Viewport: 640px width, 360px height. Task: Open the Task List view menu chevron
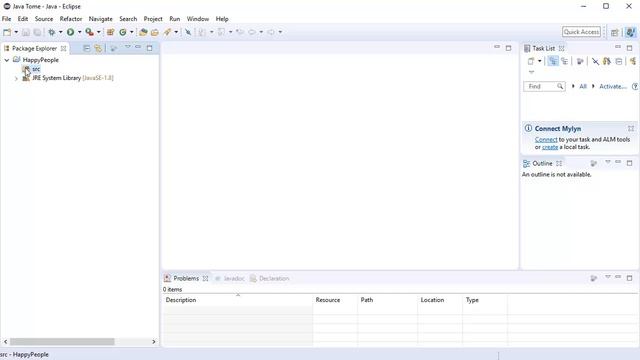[x=531, y=72]
